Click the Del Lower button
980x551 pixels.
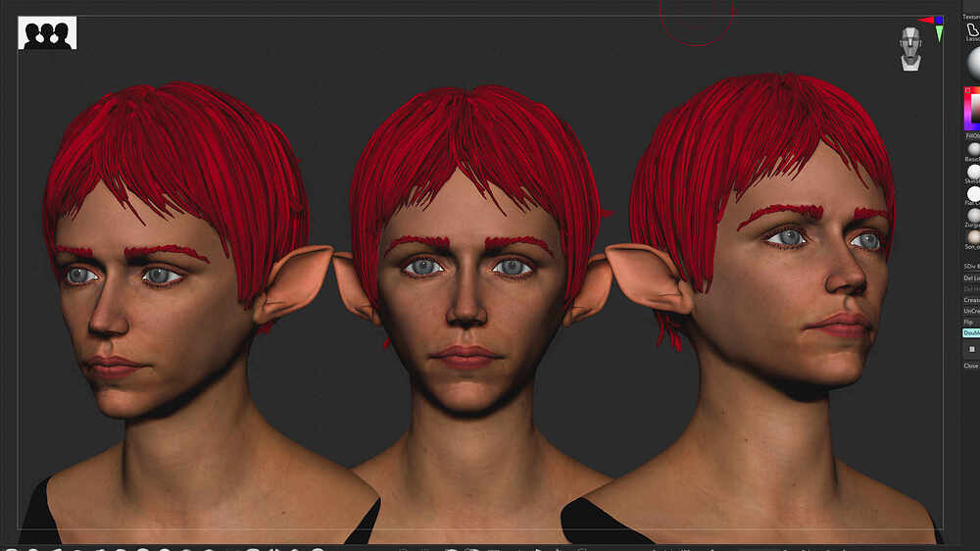pos(971,277)
